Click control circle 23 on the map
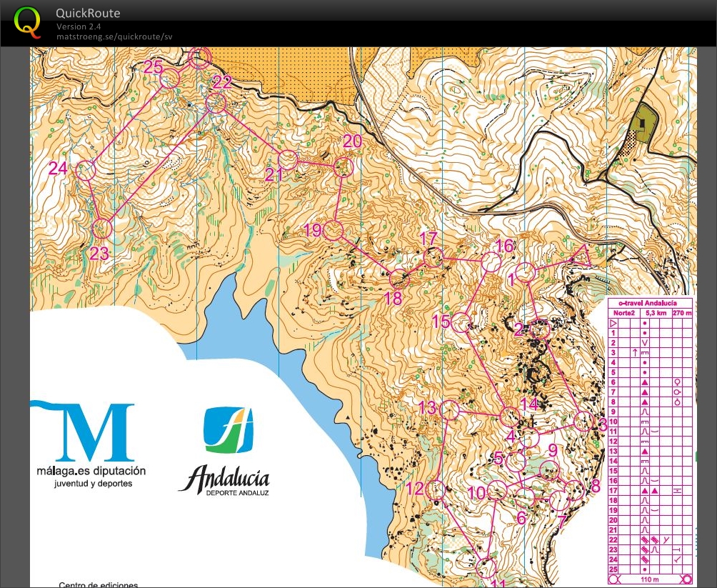Screen dimensions: 717x588 pyautogui.click(x=102, y=228)
